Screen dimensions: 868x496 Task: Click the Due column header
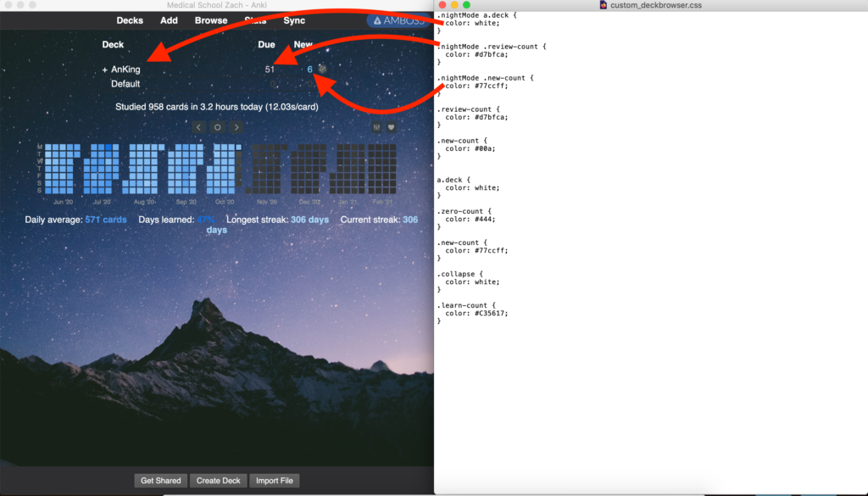click(x=266, y=44)
